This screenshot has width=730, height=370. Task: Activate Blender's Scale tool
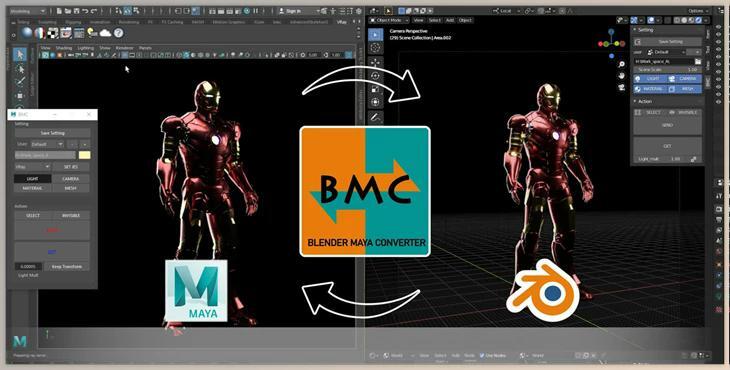(376, 89)
